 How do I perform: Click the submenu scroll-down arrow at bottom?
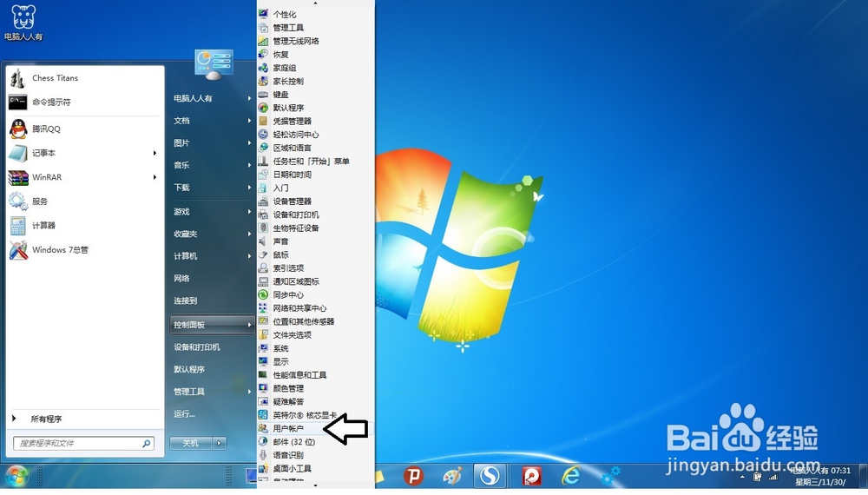point(316,485)
